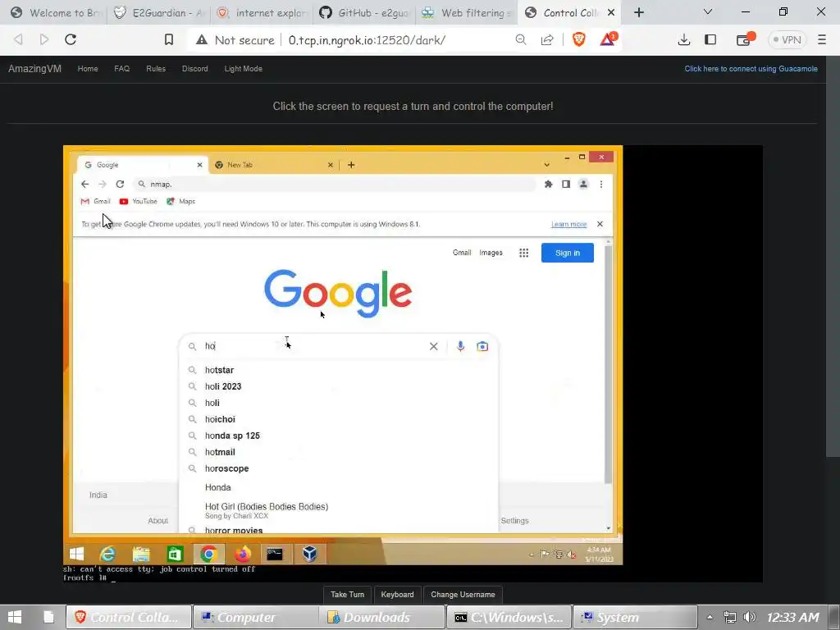Click the remote VM's VirtualBox cube icon

coord(309,554)
